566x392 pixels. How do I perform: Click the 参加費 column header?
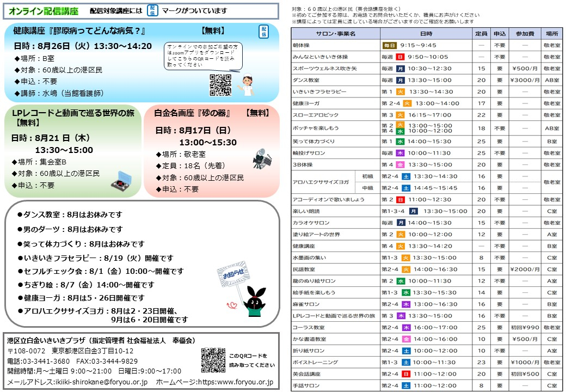pyautogui.click(x=525, y=34)
